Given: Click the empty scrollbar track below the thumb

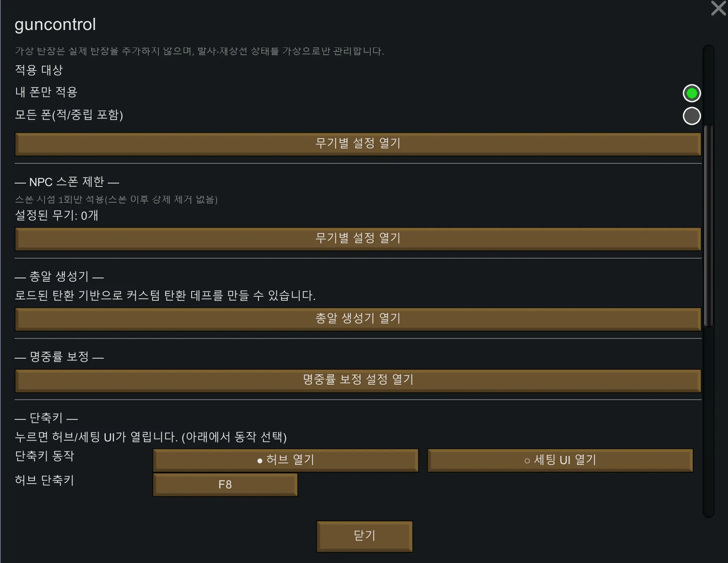Looking at the screenshot, I should [x=708, y=422].
